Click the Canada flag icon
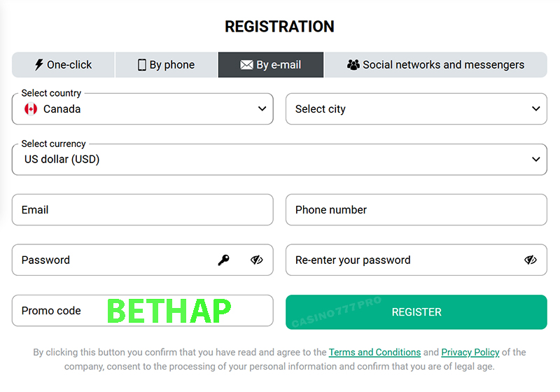The image size is (560, 392). pyautogui.click(x=31, y=109)
